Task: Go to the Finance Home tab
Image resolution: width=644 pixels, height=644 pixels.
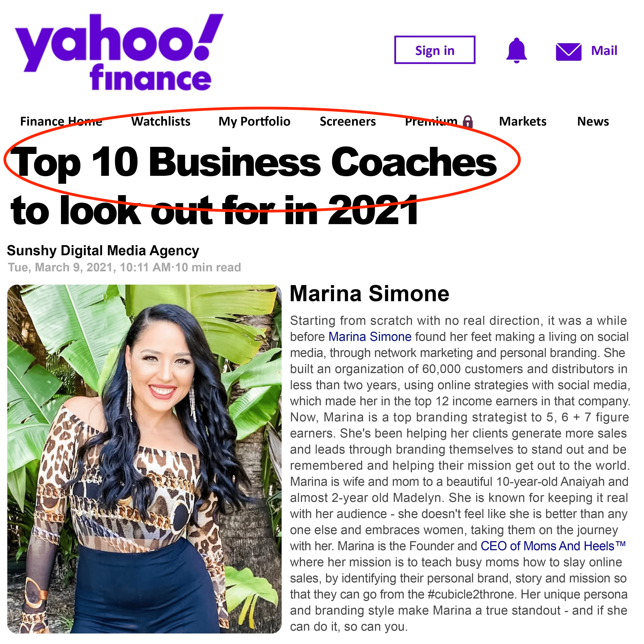Action: [61, 121]
